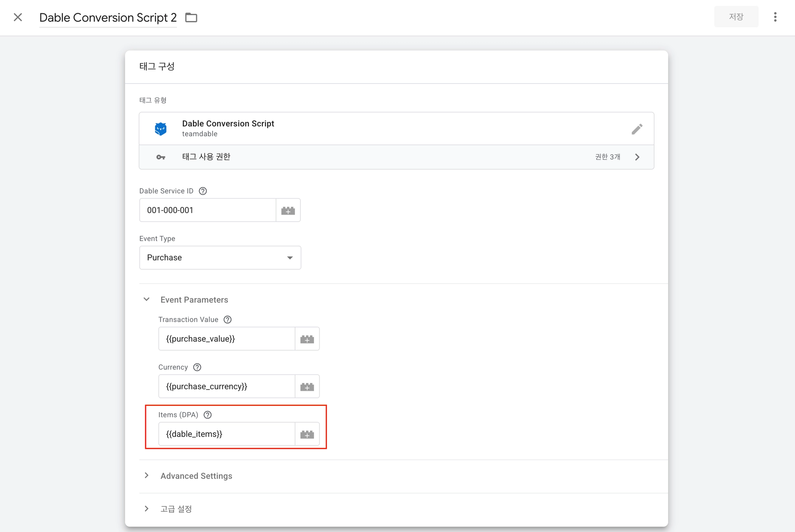Click the Dable Service ID input field
Viewport: 795px width, 532px height.
[208, 210]
